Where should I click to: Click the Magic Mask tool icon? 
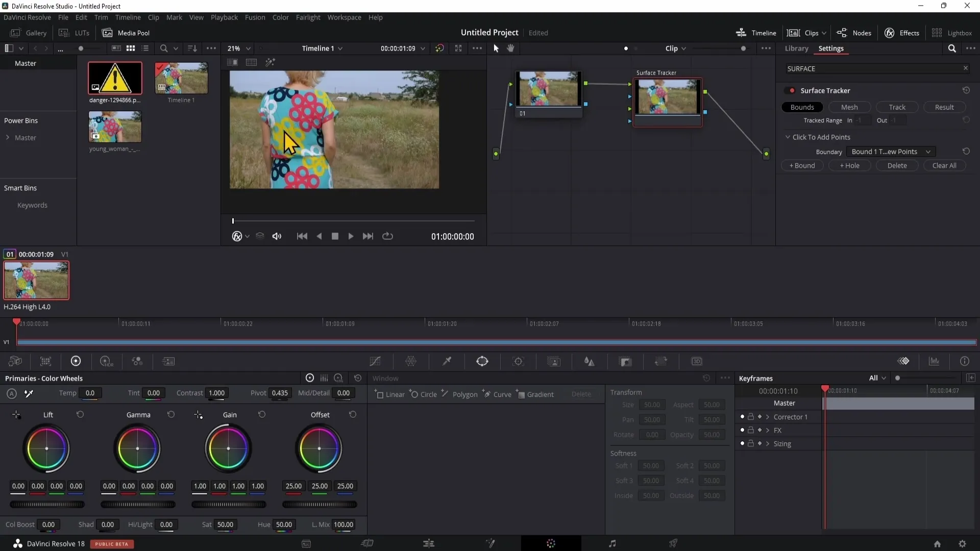(554, 361)
